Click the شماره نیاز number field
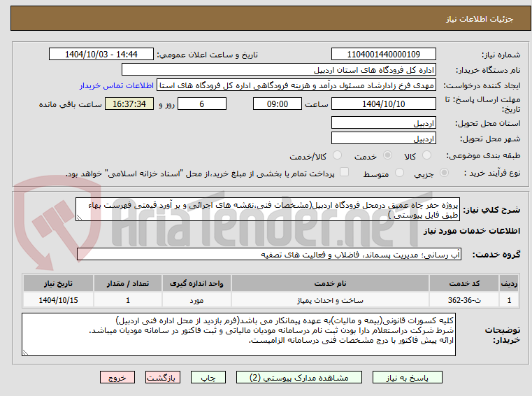532x396 pixels. tap(383, 55)
